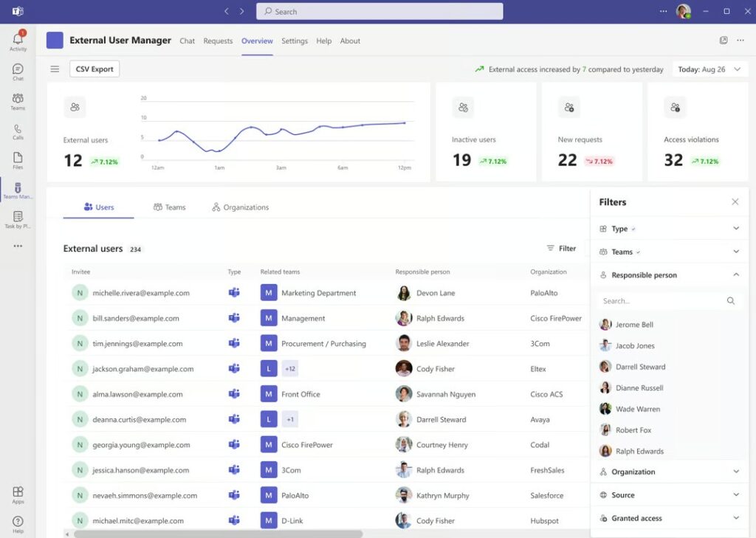This screenshot has width=756, height=538.
Task: Click the CSV Export button
Action: click(x=94, y=69)
